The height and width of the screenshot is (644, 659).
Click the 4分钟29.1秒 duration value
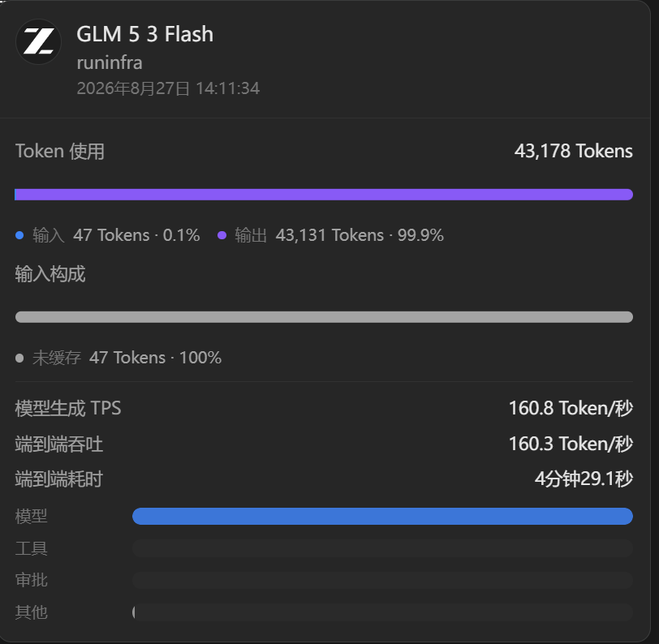point(584,479)
